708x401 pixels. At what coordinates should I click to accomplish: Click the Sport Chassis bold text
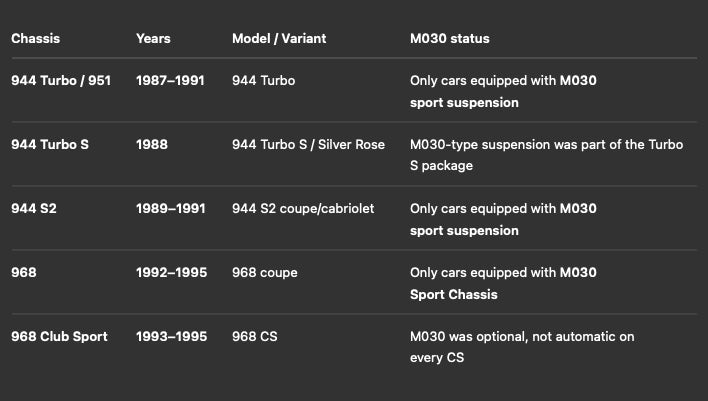454,295
